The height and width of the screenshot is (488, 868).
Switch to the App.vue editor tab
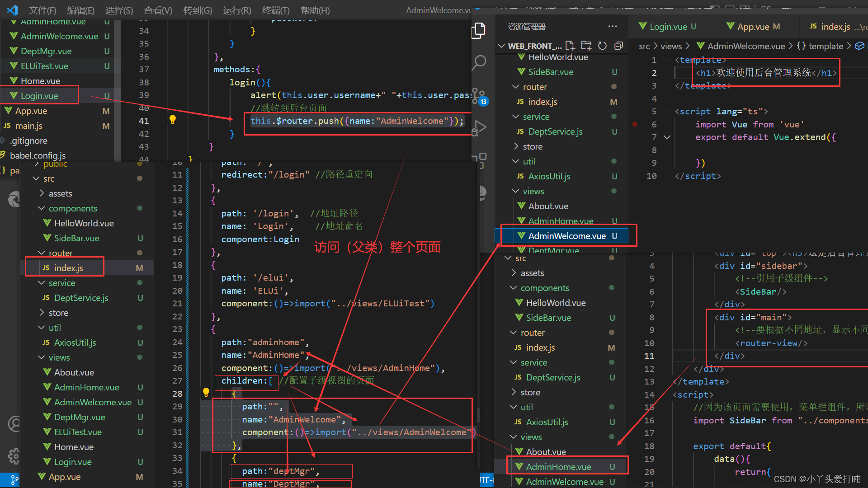pyautogui.click(x=755, y=27)
